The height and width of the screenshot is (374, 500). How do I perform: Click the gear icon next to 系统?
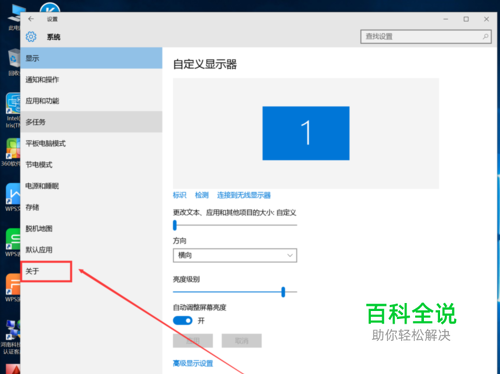pos(31,37)
